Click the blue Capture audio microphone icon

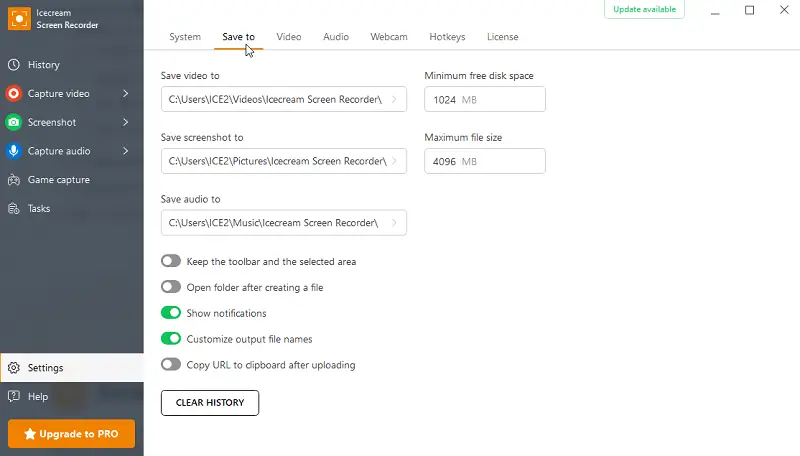(x=14, y=151)
